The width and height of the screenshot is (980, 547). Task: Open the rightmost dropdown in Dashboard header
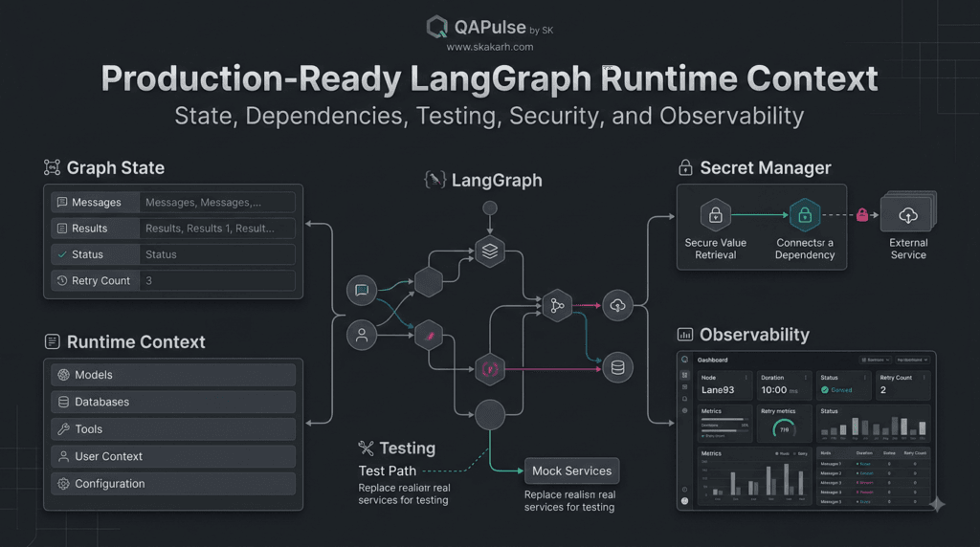click(912, 360)
